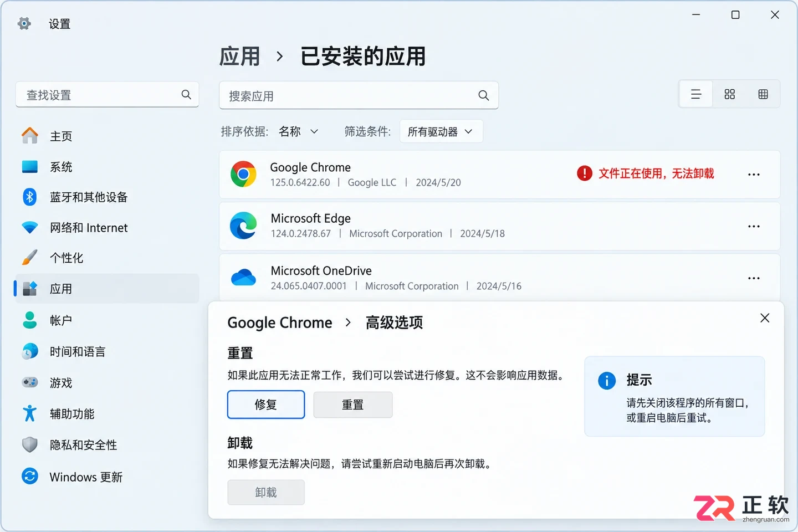798x532 pixels.
Task: Click the 修复 repair button
Action: [266, 405]
